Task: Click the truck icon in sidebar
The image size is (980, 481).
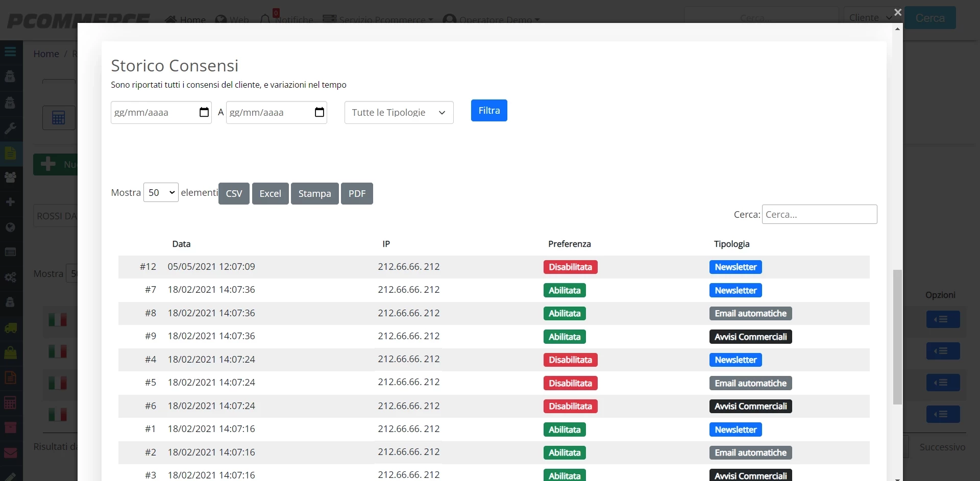Action: [10, 328]
